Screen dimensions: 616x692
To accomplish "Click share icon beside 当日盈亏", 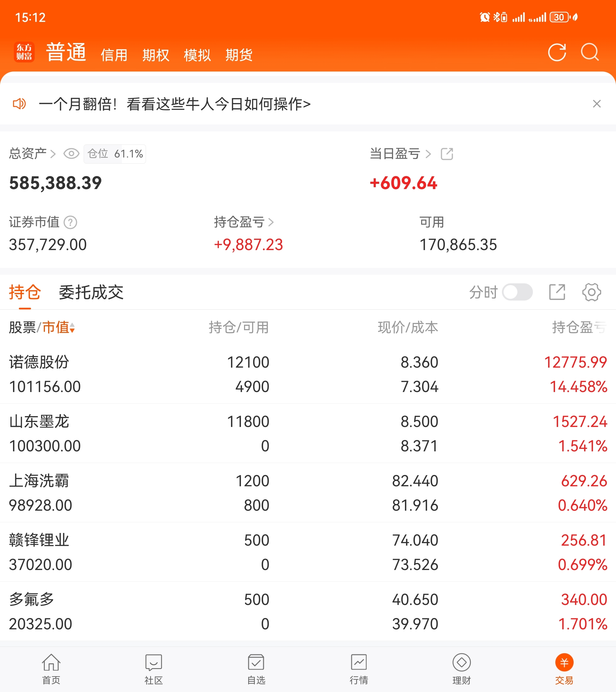I will (x=447, y=154).
